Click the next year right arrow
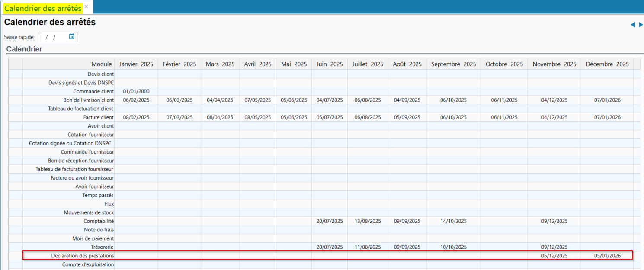 (x=641, y=25)
